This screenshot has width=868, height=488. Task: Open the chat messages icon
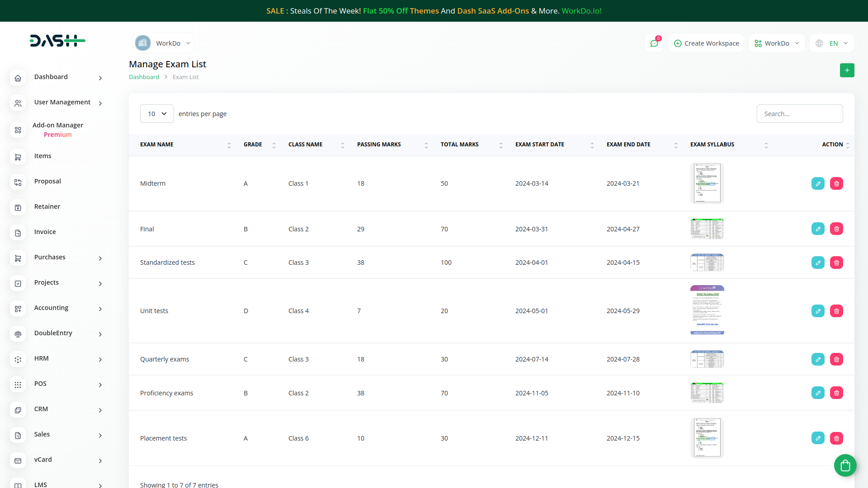(x=654, y=43)
